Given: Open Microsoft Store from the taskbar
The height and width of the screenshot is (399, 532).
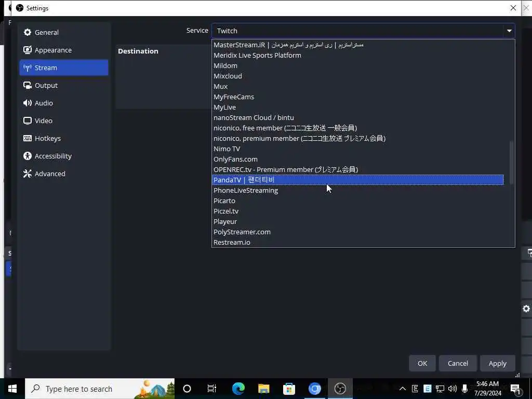Looking at the screenshot, I should 289,389.
